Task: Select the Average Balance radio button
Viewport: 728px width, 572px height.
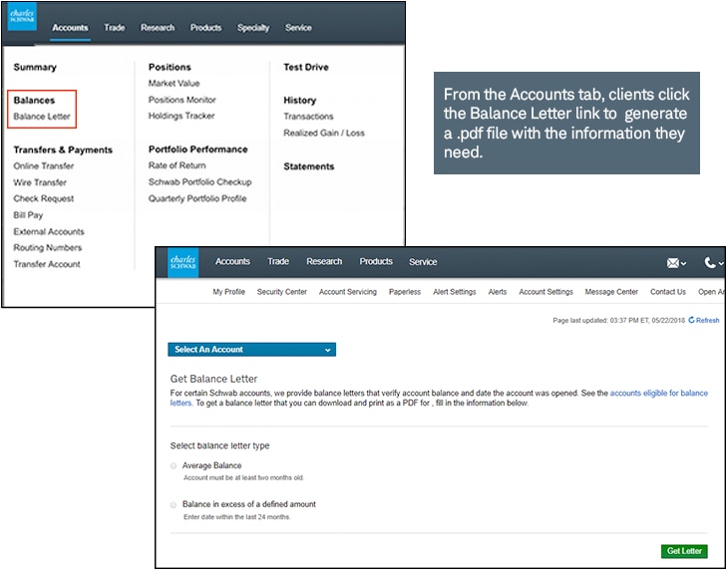Action: (x=174, y=465)
